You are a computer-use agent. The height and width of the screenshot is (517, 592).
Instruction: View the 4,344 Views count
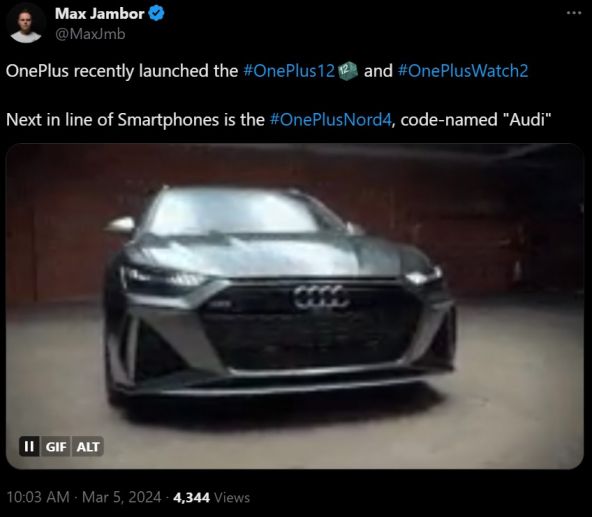pos(211,497)
